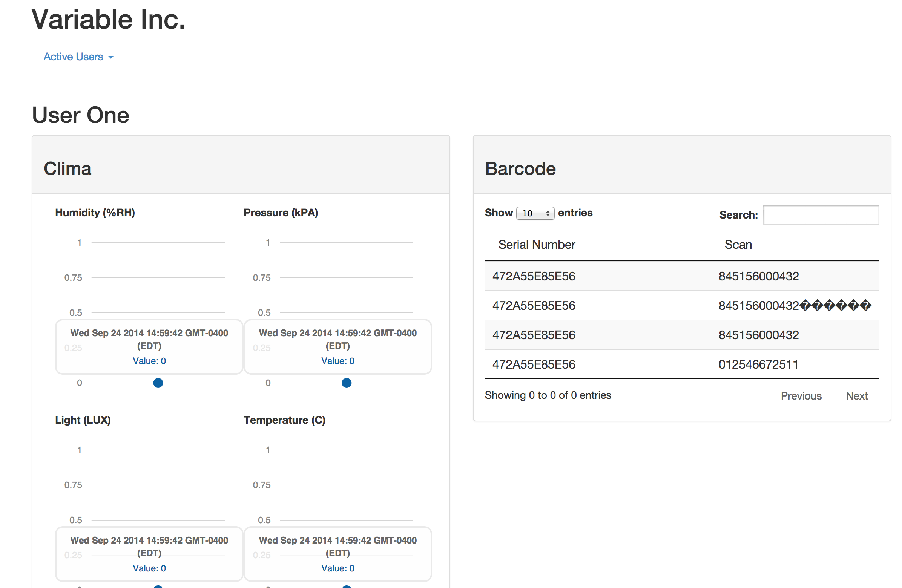Click the Previous pagination link

[801, 395]
